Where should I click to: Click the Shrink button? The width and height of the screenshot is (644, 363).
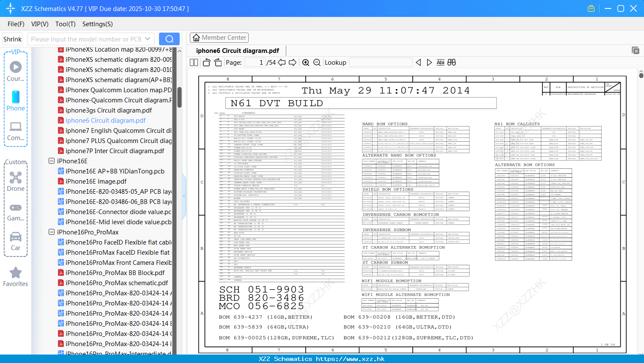coord(13,39)
